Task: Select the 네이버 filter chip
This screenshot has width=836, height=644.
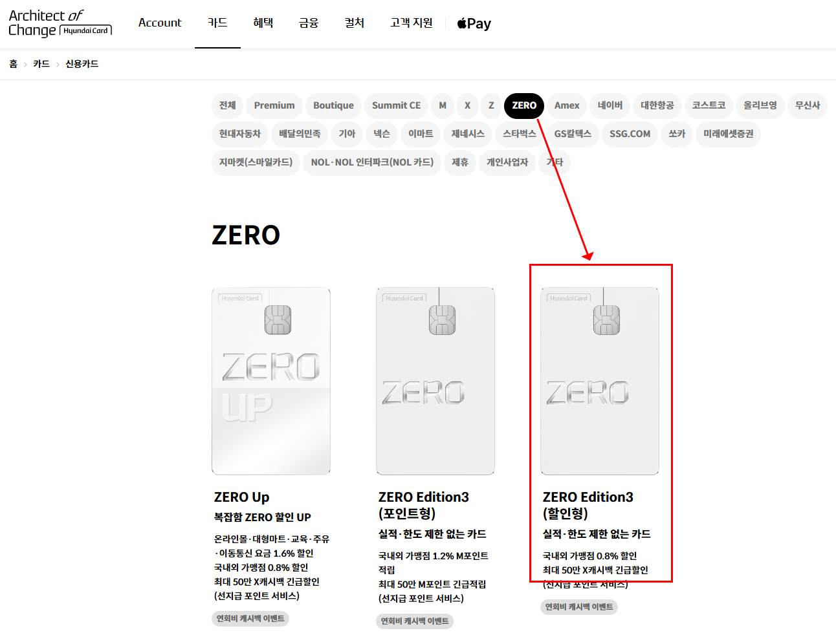Action: click(x=610, y=105)
